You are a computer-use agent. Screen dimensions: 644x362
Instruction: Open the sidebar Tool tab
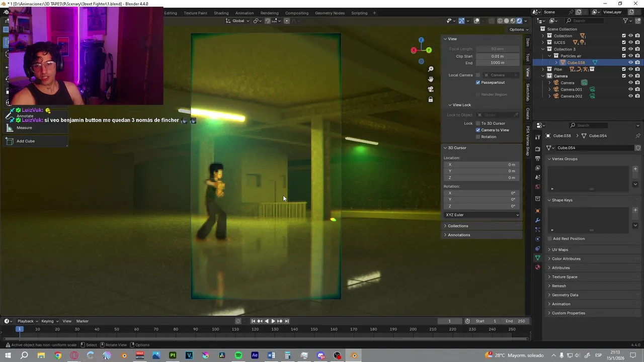click(527, 57)
